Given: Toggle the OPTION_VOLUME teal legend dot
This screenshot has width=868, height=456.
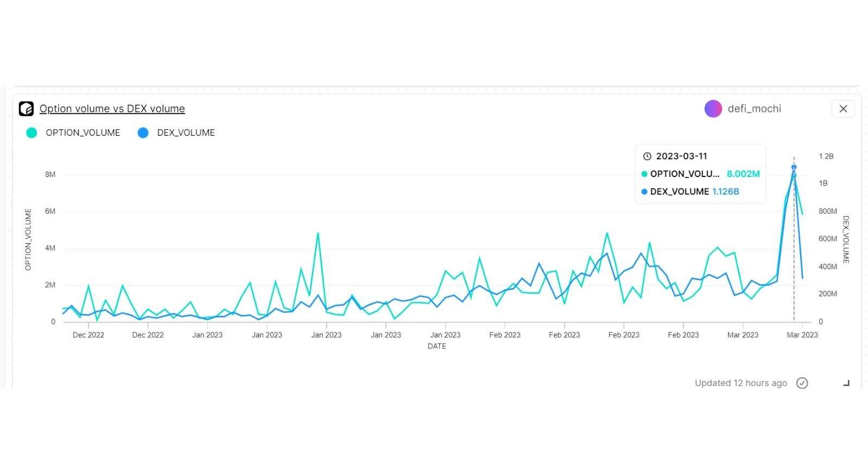Looking at the screenshot, I should pos(31,133).
